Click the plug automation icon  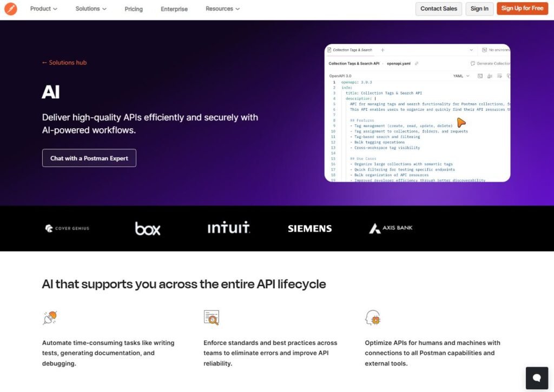tap(50, 317)
